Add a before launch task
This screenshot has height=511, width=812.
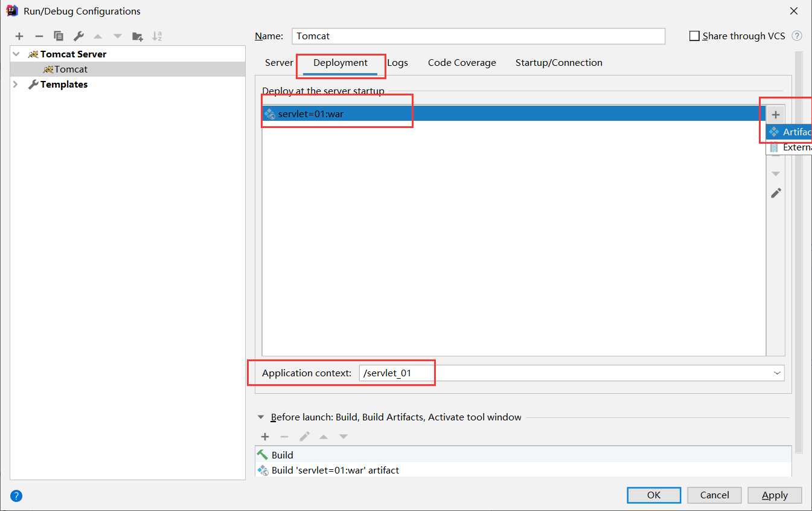pos(264,437)
